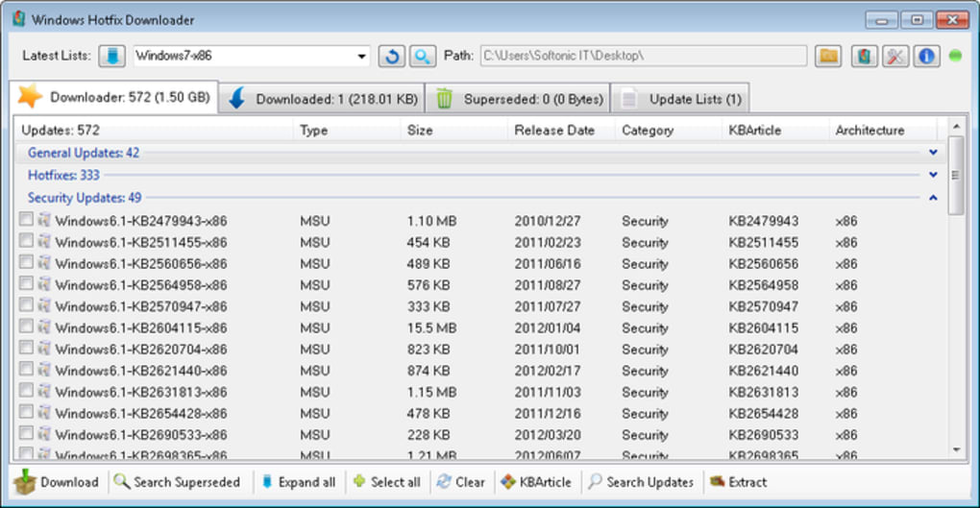Click the blue refresh arrow icon

391,57
